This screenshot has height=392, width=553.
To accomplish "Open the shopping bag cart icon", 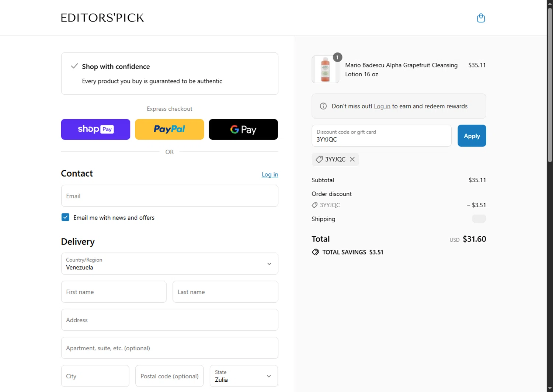I will [x=481, y=18].
